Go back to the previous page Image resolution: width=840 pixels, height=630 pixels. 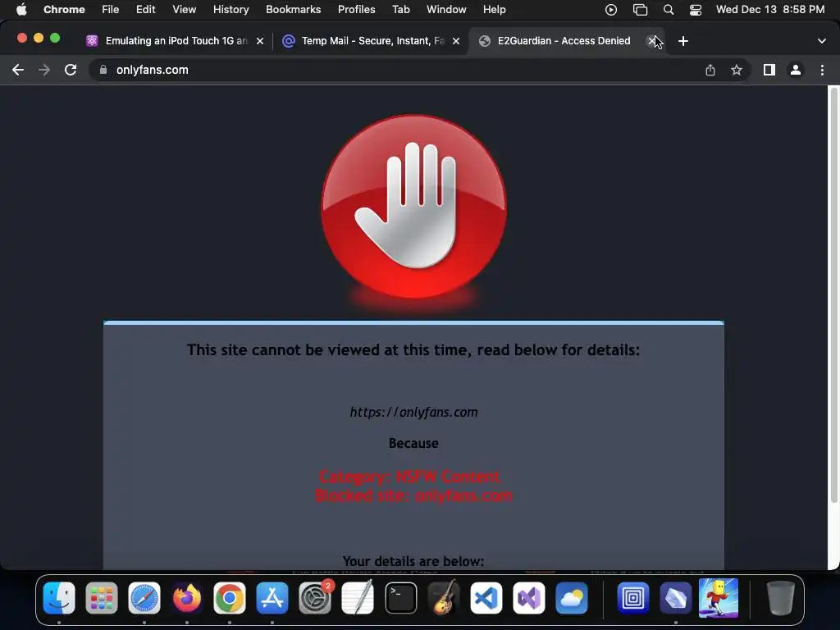coord(18,70)
